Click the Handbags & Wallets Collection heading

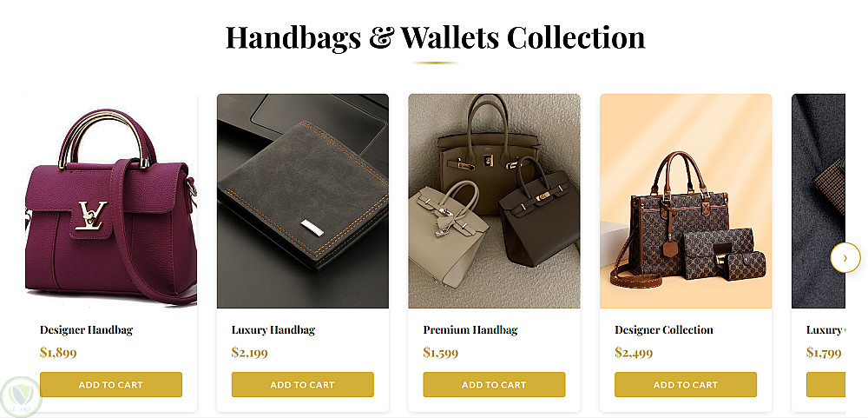tap(435, 37)
